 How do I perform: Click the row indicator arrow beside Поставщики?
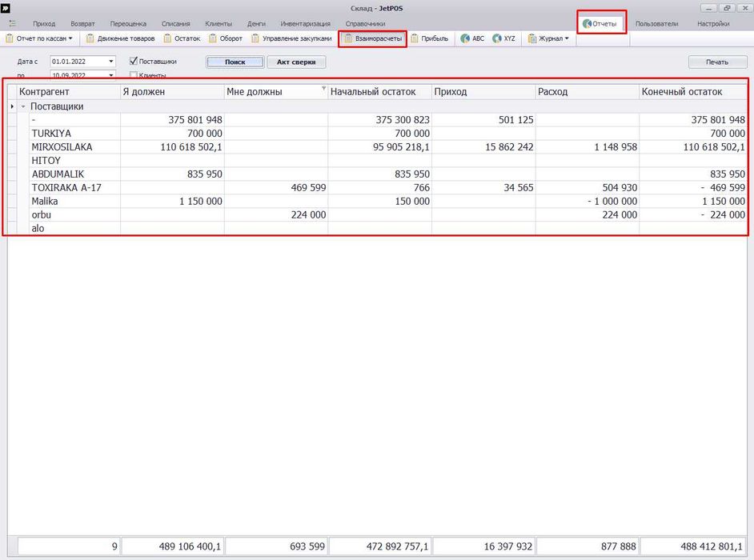tap(12, 106)
